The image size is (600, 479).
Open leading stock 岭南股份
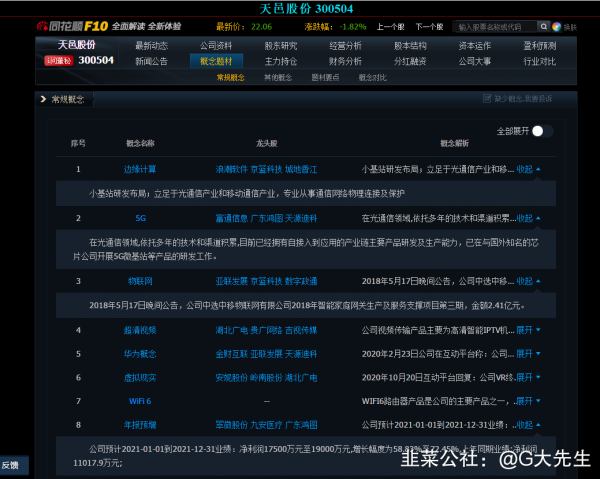pyautogui.click(x=266, y=378)
